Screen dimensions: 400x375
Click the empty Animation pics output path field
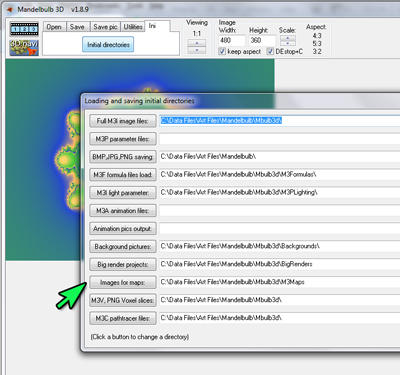pos(279,229)
